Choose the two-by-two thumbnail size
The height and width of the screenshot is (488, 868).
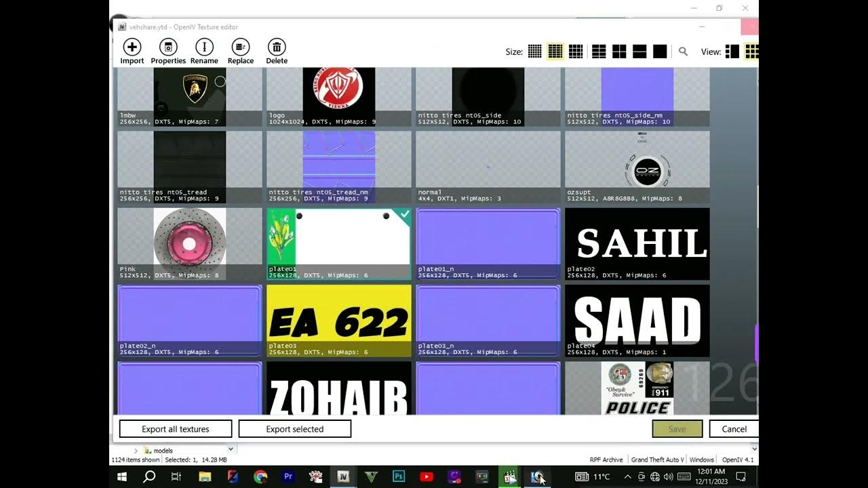(x=619, y=52)
